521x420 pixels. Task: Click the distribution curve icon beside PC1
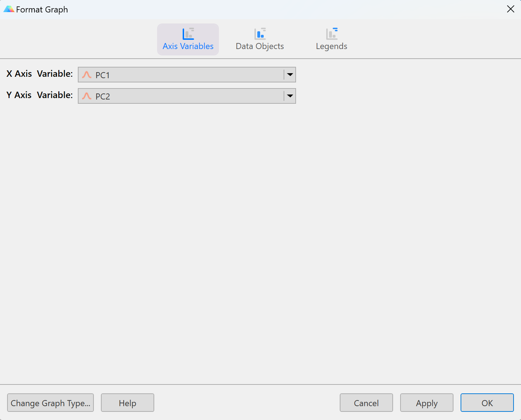pyautogui.click(x=87, y=75)
